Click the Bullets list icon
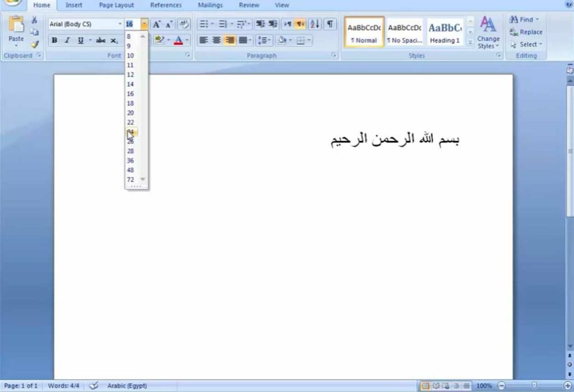This screenshot has height=392, width=574. (x=204, y=24)
